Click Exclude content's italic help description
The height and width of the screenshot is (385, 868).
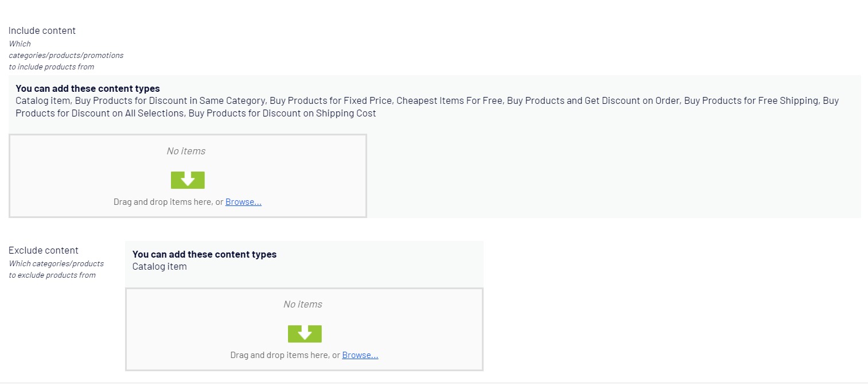click(x=56, y=270)
